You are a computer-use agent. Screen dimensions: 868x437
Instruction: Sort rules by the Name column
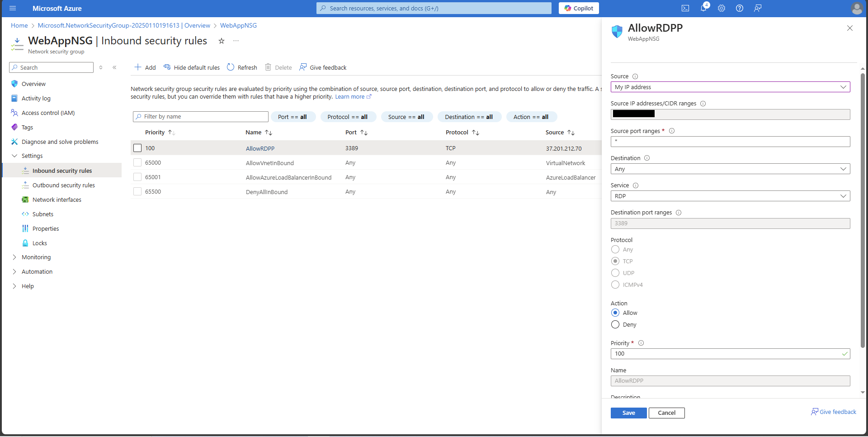click(x=259, y=133)
